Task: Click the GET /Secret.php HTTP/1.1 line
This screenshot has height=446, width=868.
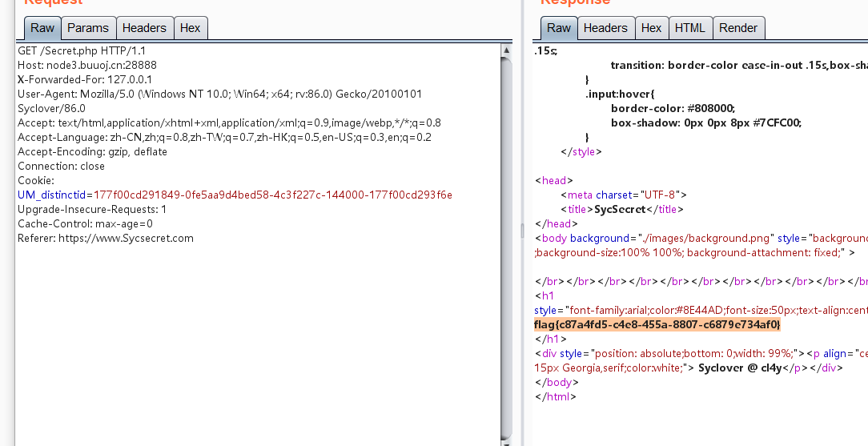Action: (82, 51)
